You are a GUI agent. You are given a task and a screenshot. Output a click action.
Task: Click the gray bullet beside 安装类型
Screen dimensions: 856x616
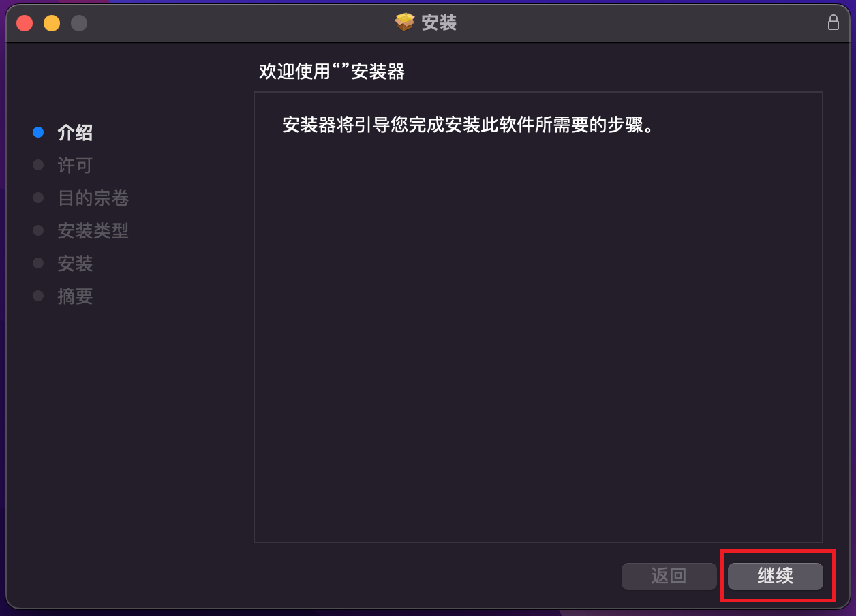click(x=38, y=231)
